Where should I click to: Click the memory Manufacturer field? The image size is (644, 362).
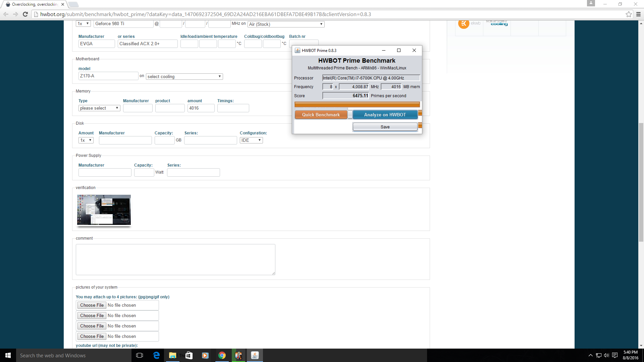(x=138, y=108)
